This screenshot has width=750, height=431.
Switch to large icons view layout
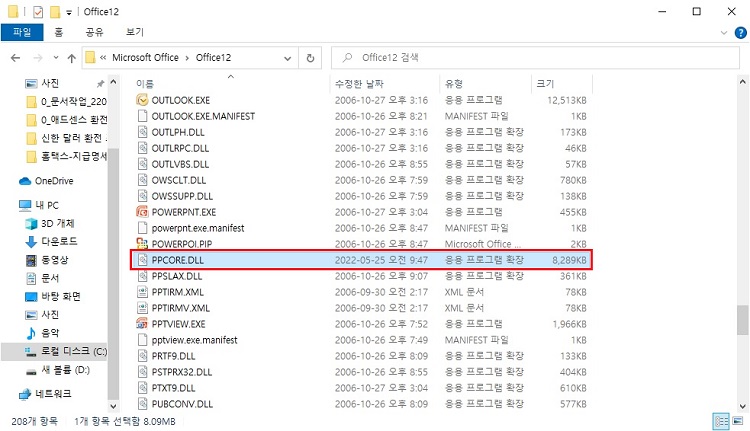click(738, 421)
